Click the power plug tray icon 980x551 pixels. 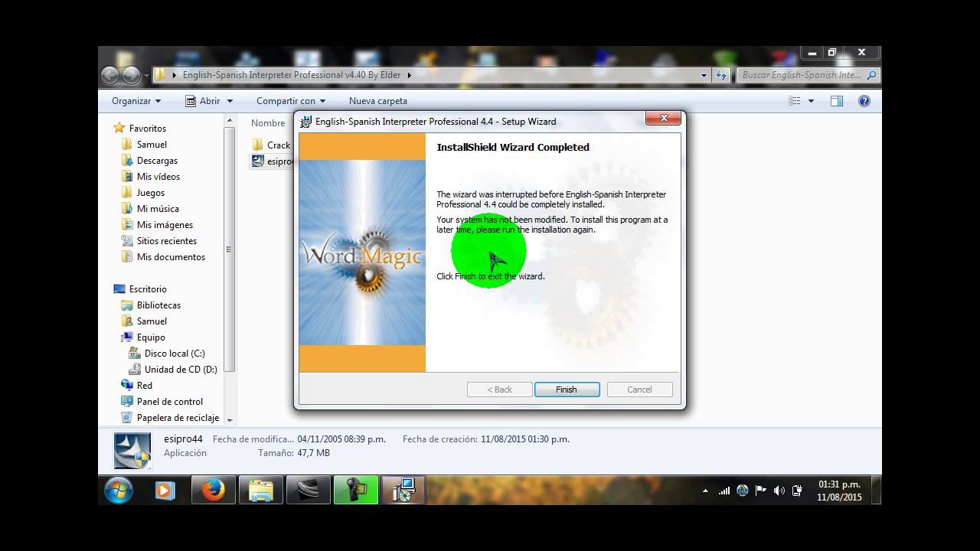(x=797, y=491)
